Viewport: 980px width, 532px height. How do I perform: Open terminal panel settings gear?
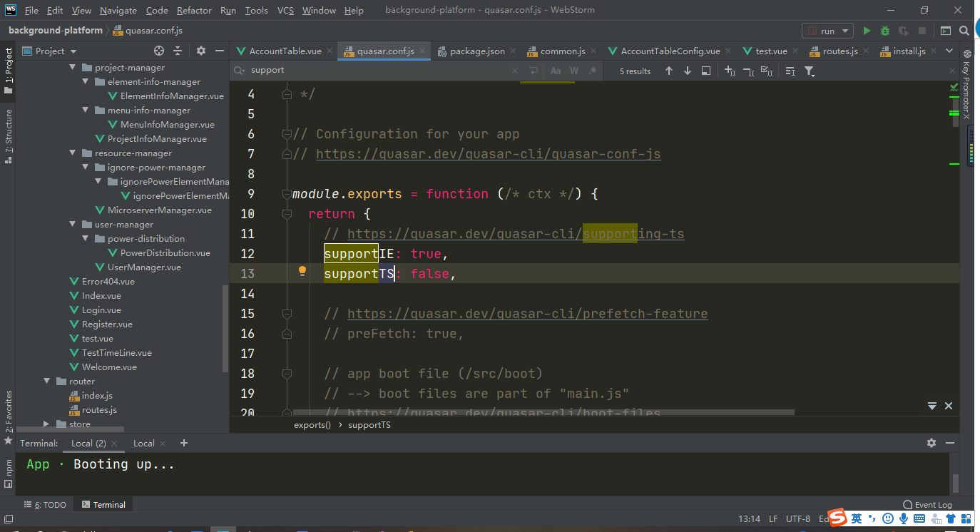click(x=931, y=443)
